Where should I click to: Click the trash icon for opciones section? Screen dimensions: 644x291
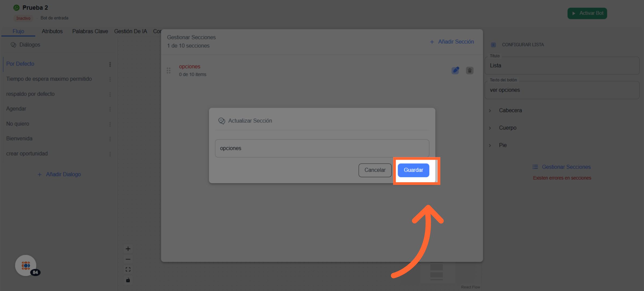click(x=470, y=70)
